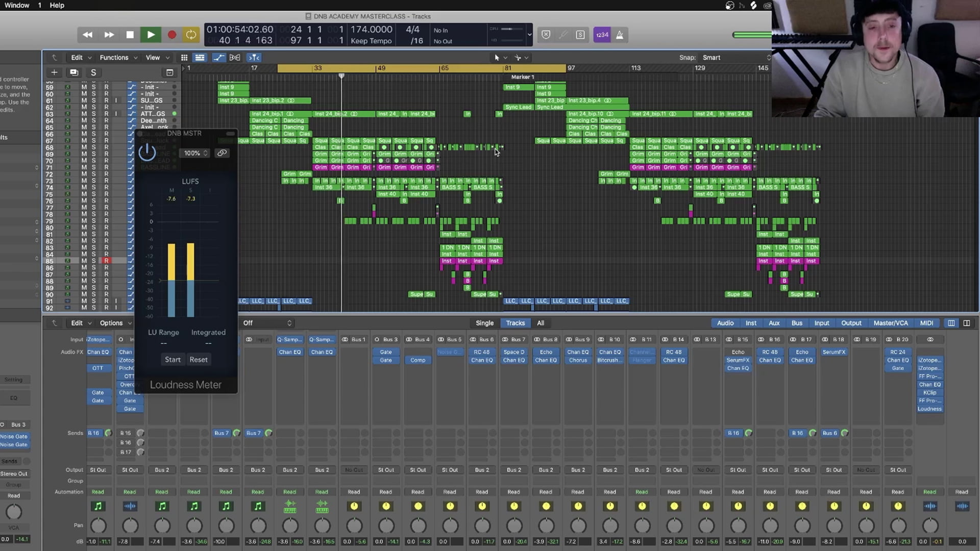Click the Replace mode button in control bar
The height and width of the screenshot is (551, 980).
point(546,35)
